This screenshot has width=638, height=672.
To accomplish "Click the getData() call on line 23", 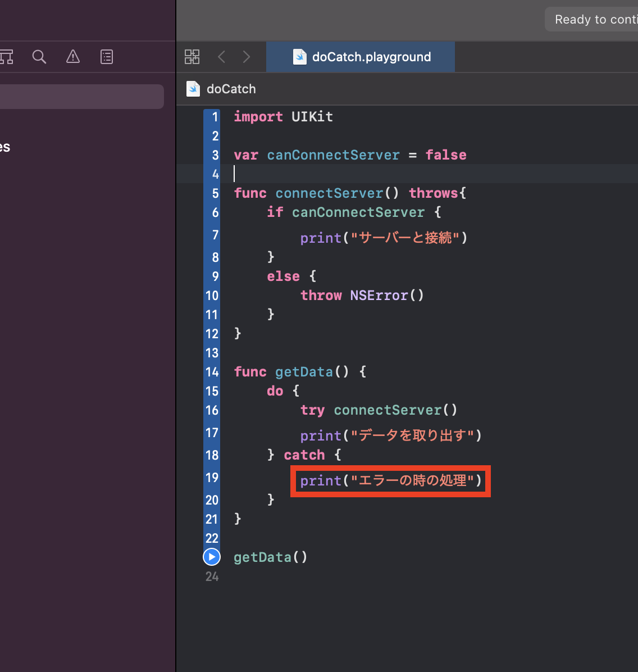I will tap(270, 557).
